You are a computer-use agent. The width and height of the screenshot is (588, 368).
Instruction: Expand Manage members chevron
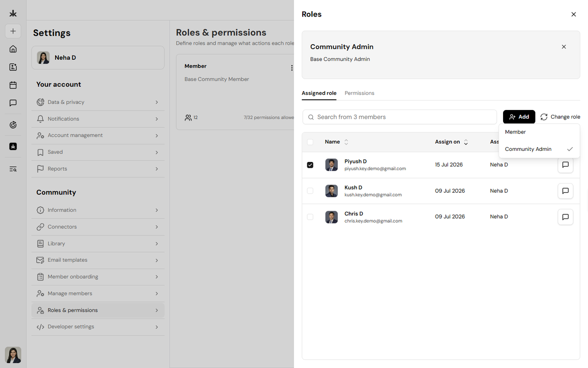click(x=157, y=293)
